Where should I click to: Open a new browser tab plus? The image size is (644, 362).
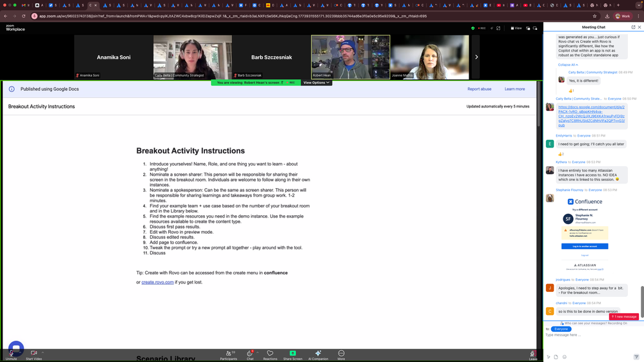[x=618, y=5]
